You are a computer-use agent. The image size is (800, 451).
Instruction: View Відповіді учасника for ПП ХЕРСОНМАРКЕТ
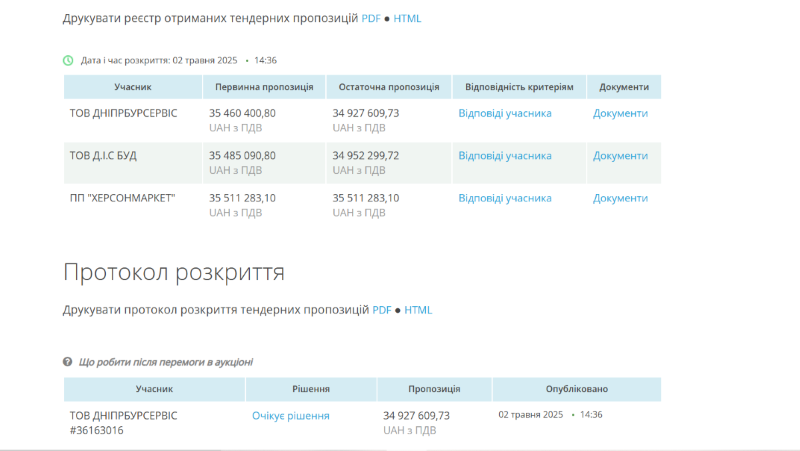(505, 198)
